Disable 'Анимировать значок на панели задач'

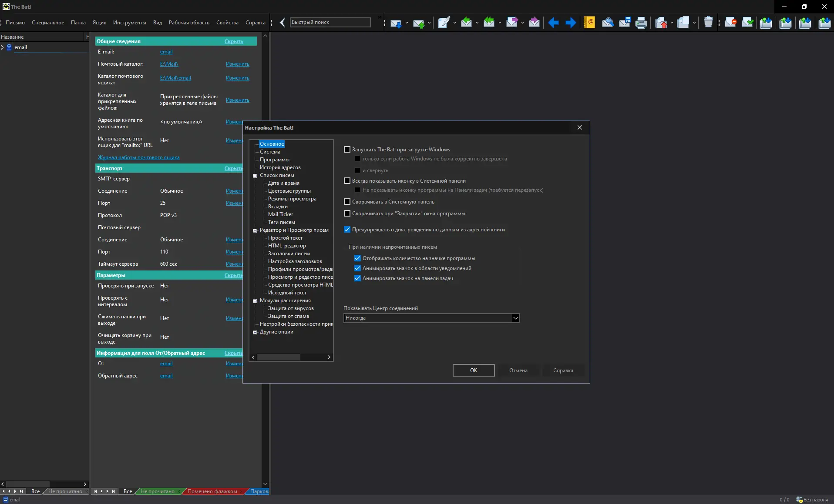click(357, 278)
